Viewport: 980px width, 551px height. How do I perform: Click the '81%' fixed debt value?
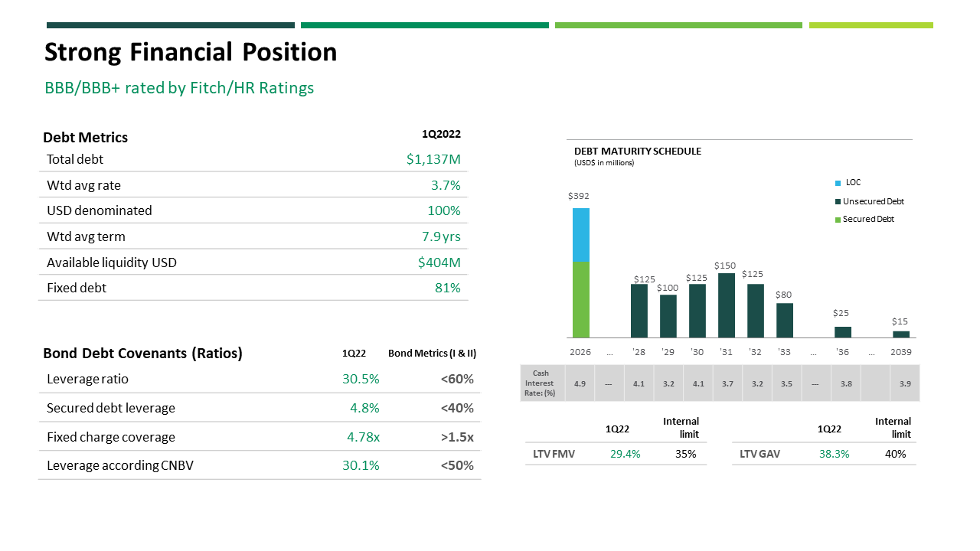coord(447,288)
